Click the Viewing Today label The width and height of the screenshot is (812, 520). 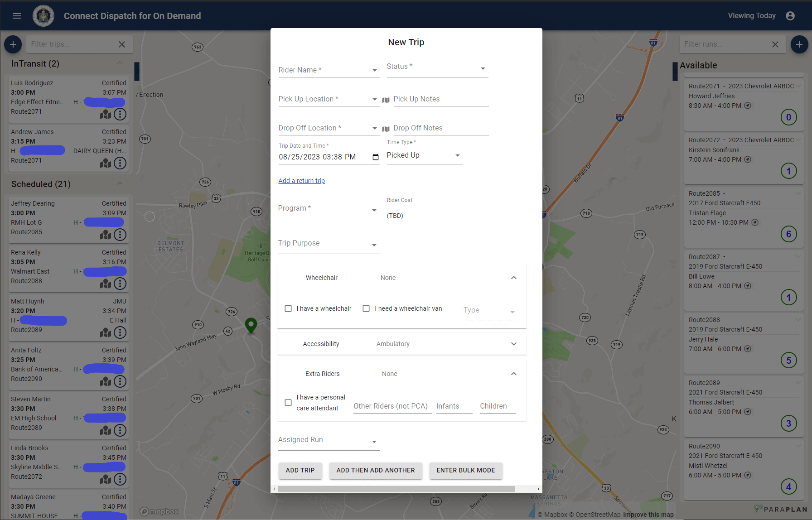[x=752, y=16]
